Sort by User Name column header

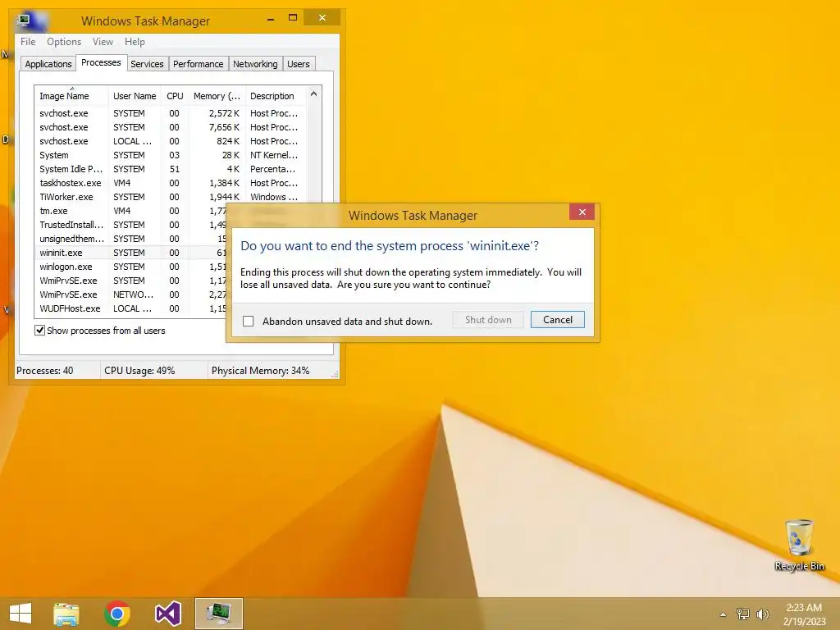(135, 96)
